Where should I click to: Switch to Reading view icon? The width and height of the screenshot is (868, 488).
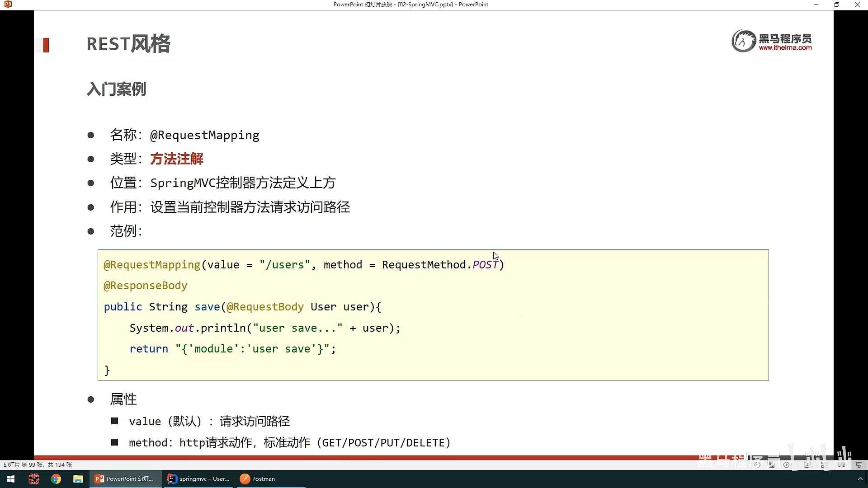click(x=841, y=465)
